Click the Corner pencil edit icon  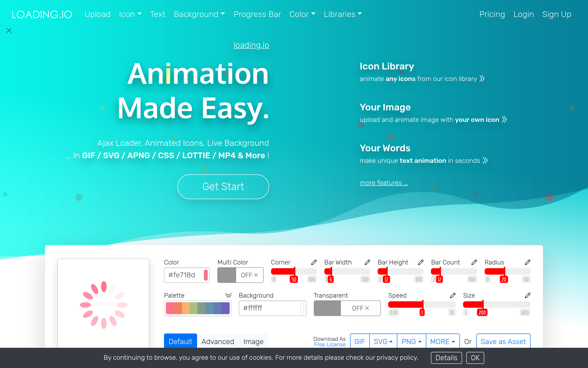(314, 262)
